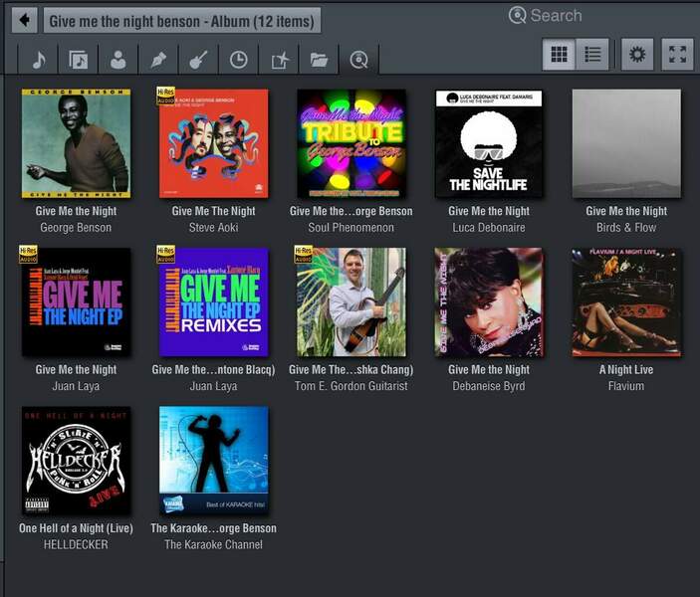700x597 pixels.
Task: Open the folder browse tab
Action: 319,59
